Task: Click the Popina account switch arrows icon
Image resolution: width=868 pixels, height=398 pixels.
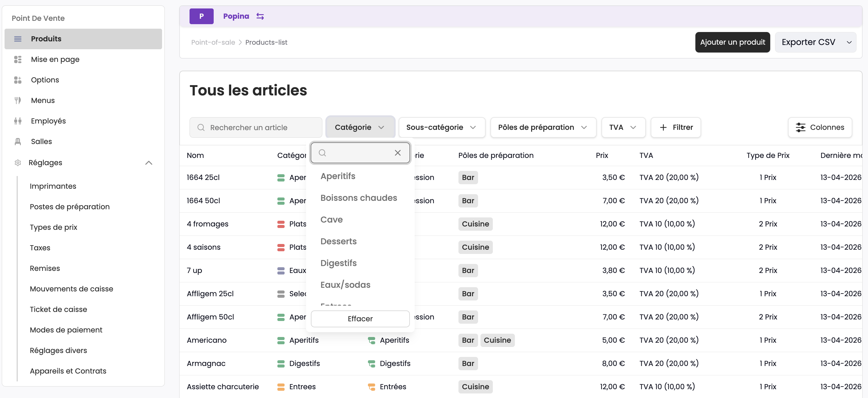Action: [x=260, y=16]
